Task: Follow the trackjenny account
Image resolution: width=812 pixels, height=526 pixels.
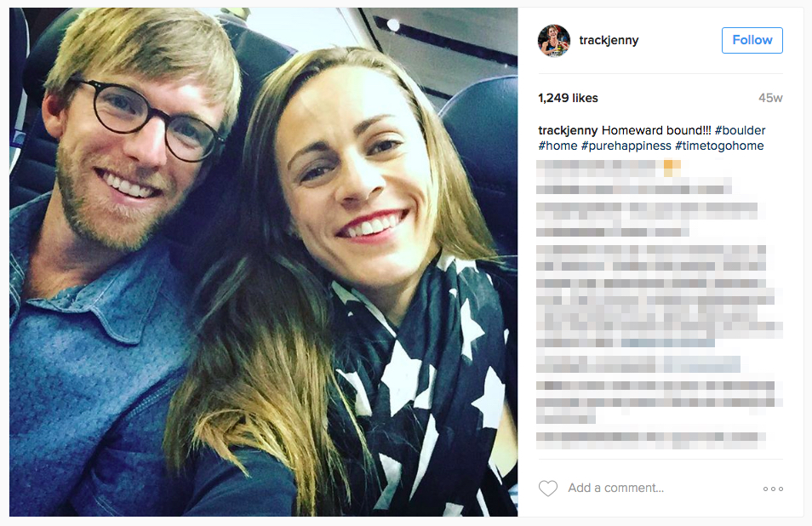Action: (x=752, y=40)
